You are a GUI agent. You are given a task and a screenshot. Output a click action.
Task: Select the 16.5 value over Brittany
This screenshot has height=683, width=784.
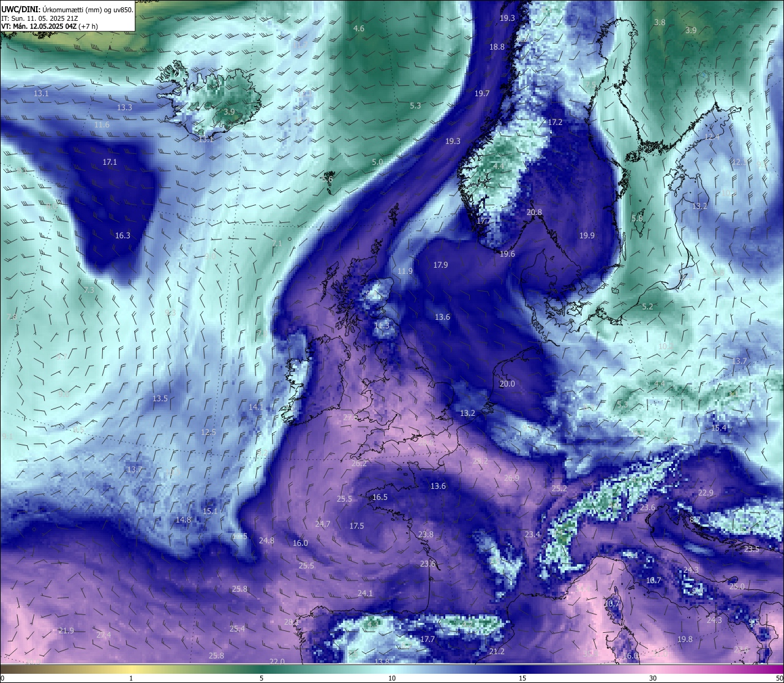(380, 497)
